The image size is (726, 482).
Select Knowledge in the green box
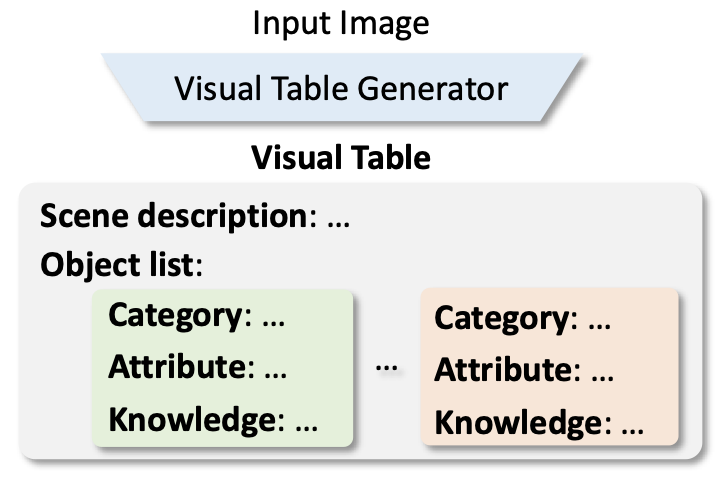click(x=193, y=419)
